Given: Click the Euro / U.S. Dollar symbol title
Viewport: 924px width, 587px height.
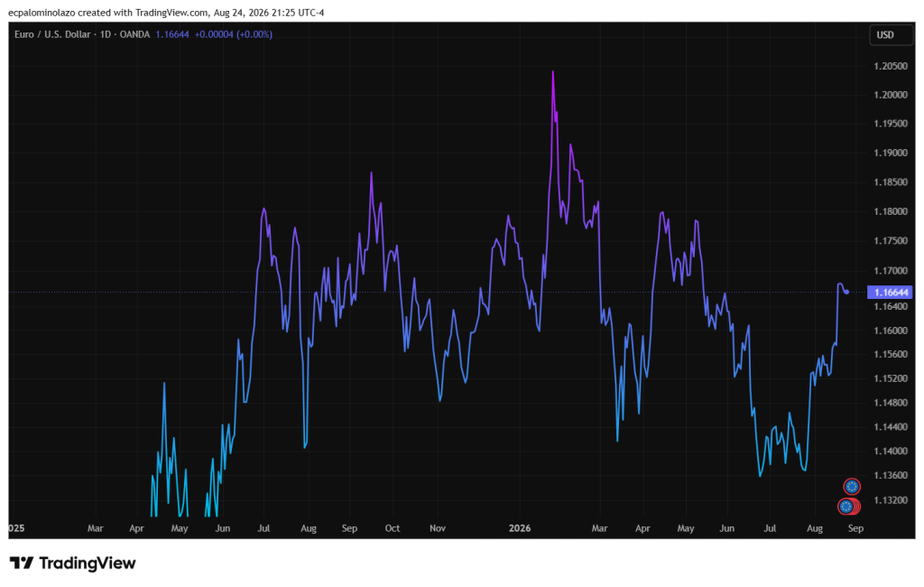Looking at the screenshot, I should point(52,35).
